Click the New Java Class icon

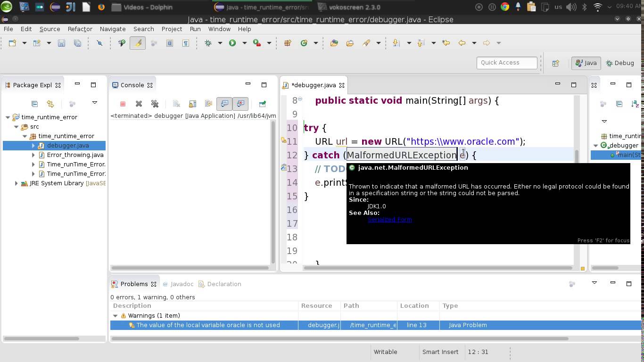304,43
